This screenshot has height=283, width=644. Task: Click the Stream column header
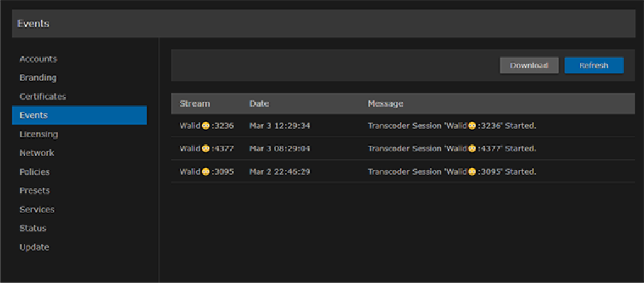click(x=194, y=104)
